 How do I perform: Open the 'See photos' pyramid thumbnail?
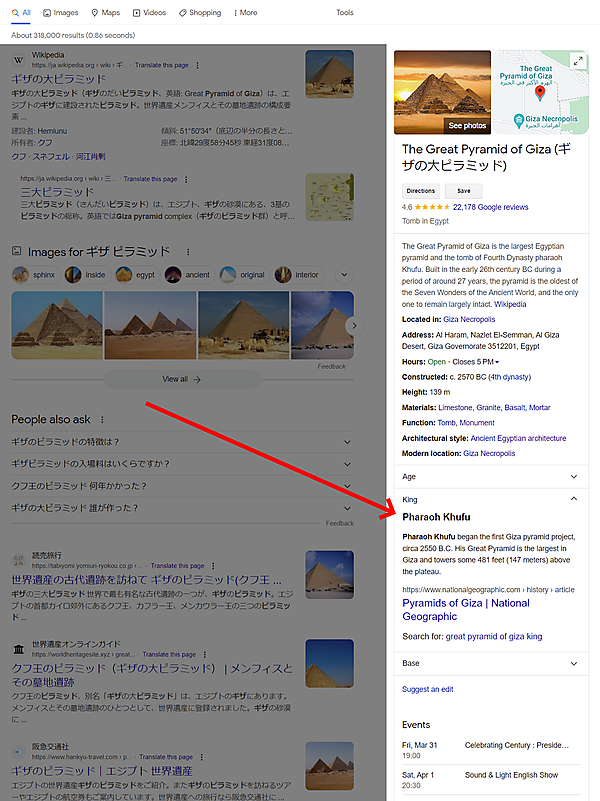coord(442,92)
